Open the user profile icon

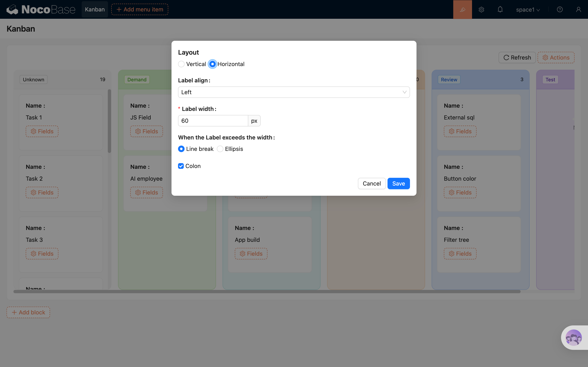click(578, 9)
